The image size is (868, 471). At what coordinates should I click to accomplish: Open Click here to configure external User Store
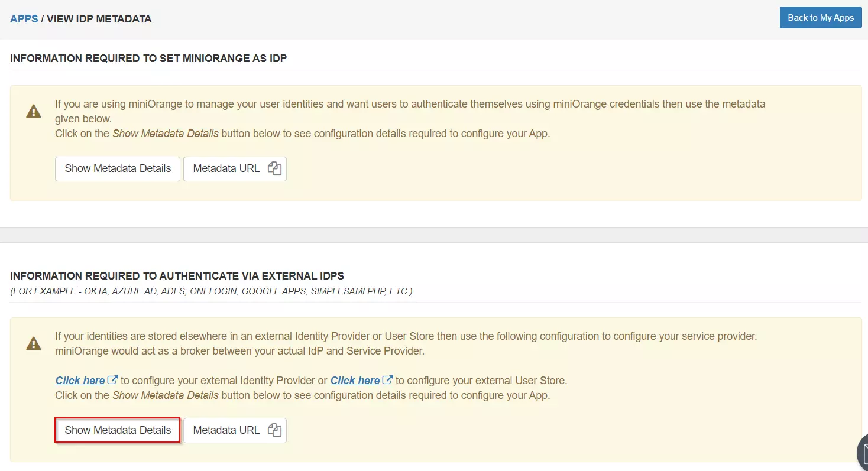click(x=354, y=380)
